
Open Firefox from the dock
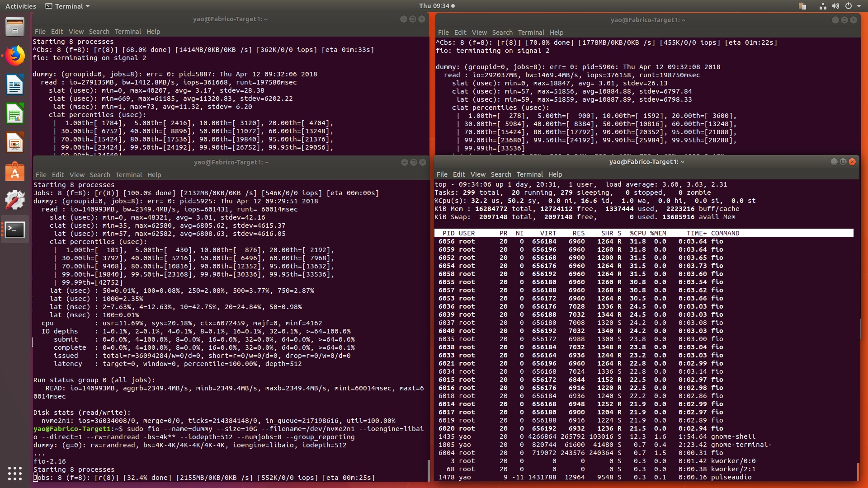tap(15, 56)
